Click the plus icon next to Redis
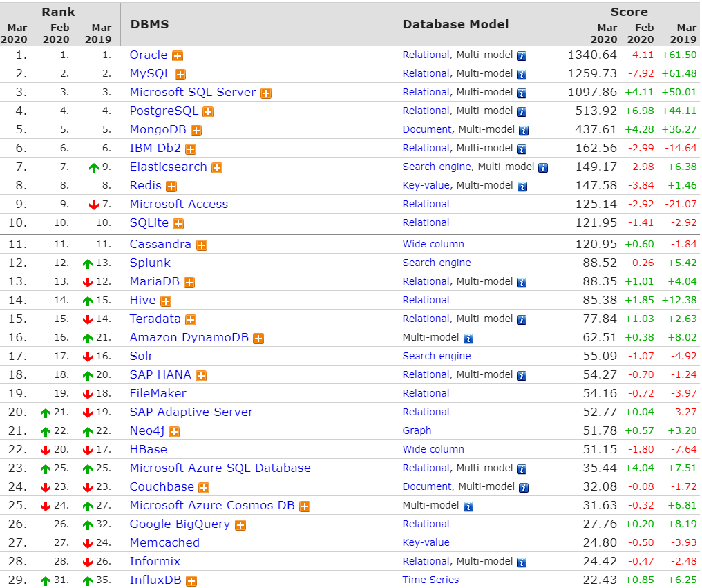The image size is (702, 588). point(171,187)
